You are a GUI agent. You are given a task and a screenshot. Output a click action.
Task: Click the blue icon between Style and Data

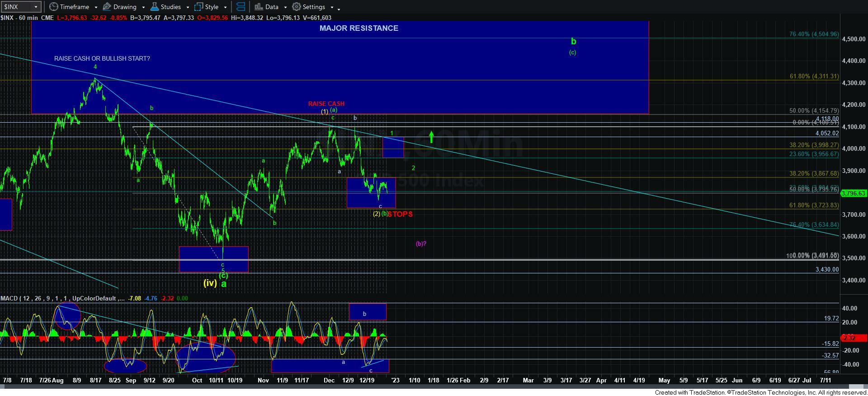(x=241, y=7)
